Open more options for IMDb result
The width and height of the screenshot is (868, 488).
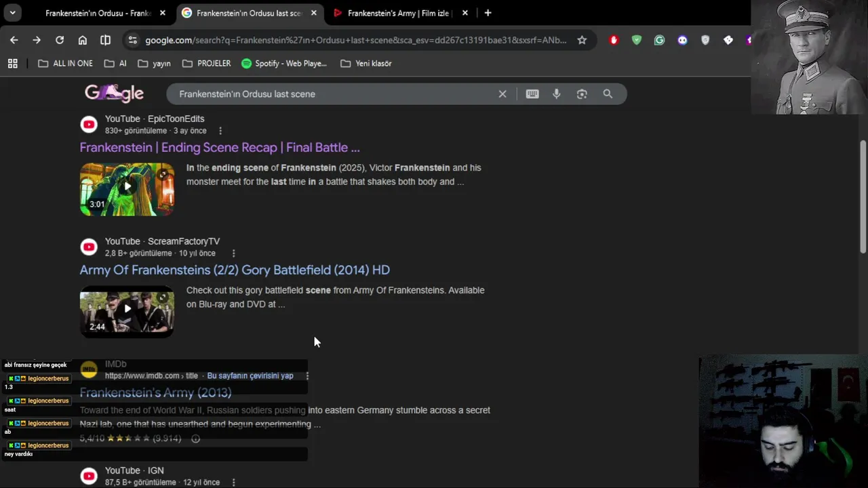[307, 375]
